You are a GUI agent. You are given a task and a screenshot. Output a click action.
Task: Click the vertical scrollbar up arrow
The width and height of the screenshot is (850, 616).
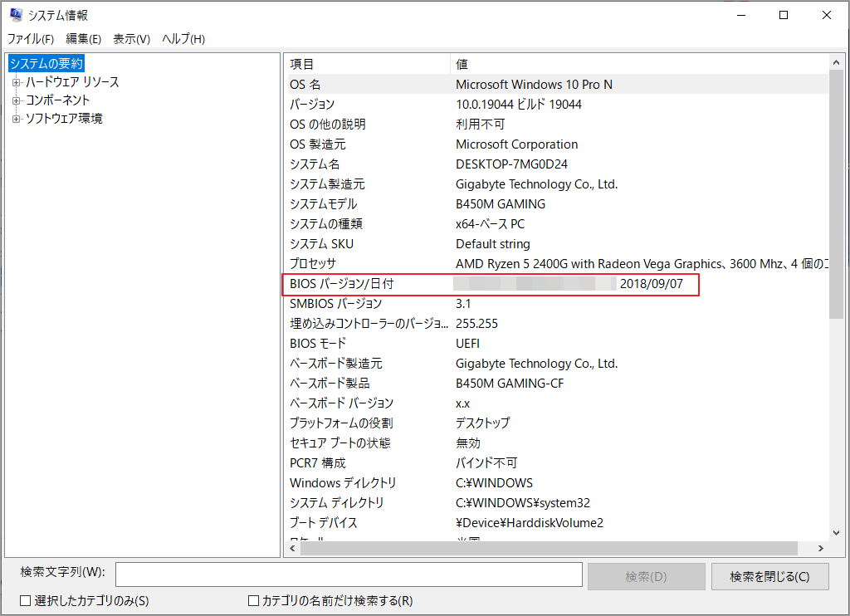[838, 61]
